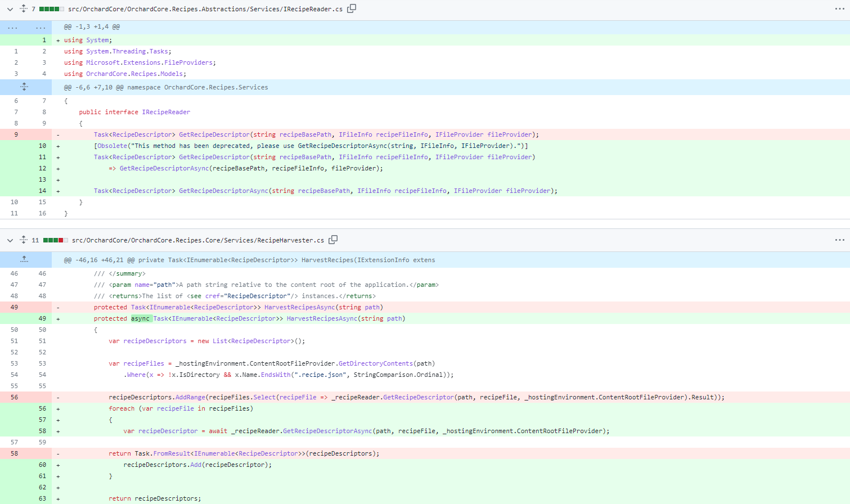Expand hidden lines above line 6 in IRecipeReader.cs
Screen dimensions: 850x504
click(x=24, y=87)
